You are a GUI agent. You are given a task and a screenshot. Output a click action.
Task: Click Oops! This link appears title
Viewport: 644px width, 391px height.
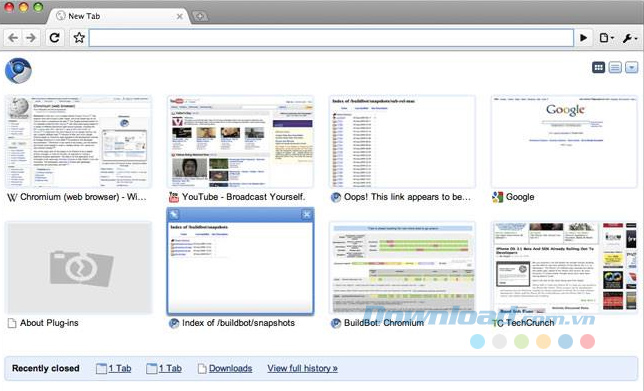tap(407, 197)
